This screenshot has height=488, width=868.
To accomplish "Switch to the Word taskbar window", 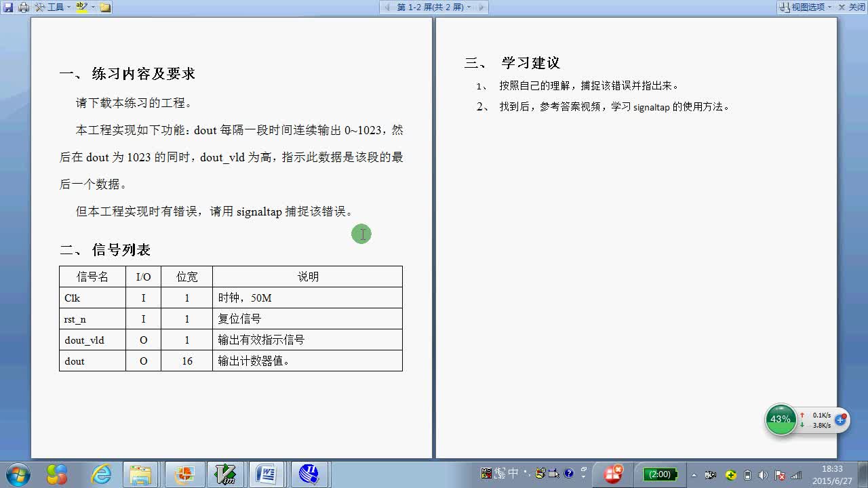I will (267, 474).
